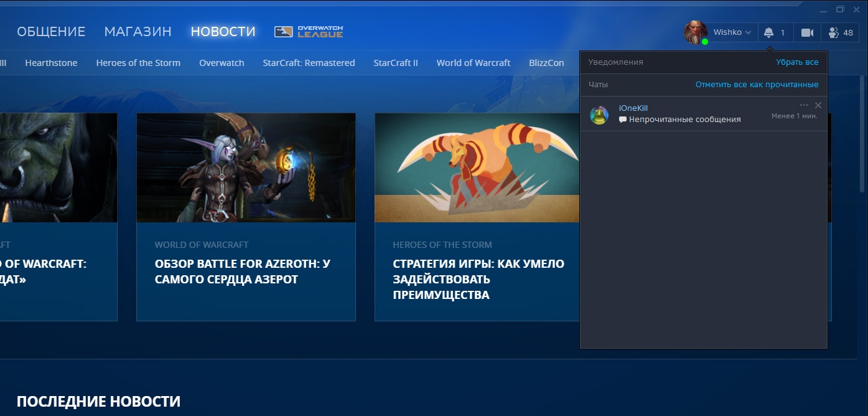
Task: Click iOneKill's avatar in notifications
Action: [599, 115]
